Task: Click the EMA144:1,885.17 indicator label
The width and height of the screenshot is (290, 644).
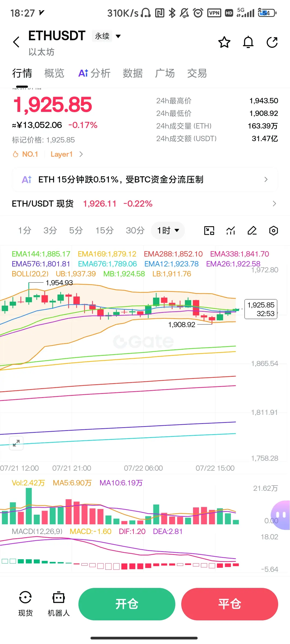Action: point(41,254)
